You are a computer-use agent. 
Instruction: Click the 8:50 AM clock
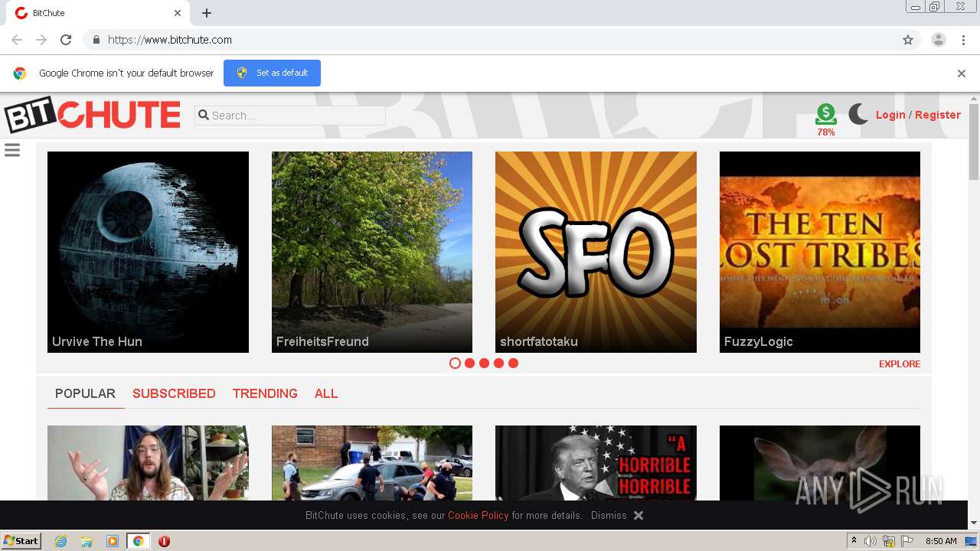pyautogui.click(x=941, y=541)
